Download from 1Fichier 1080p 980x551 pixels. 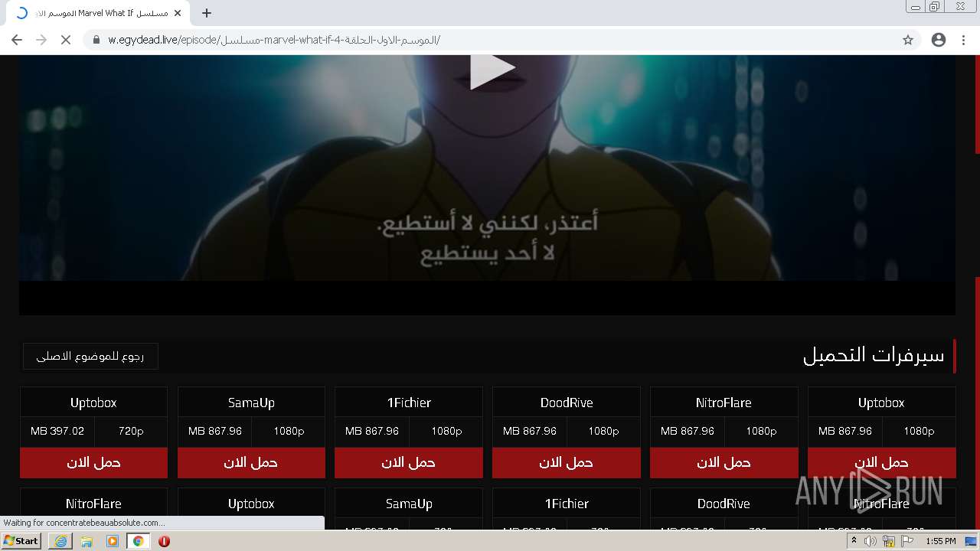click(409, 462)
